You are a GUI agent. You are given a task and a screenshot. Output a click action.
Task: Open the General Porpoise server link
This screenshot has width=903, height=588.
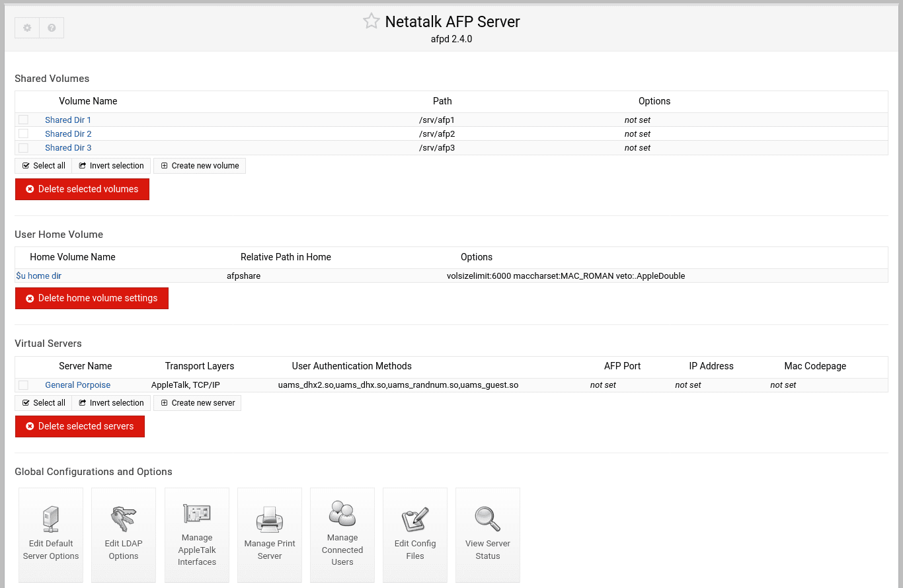[x=78, y=385]
